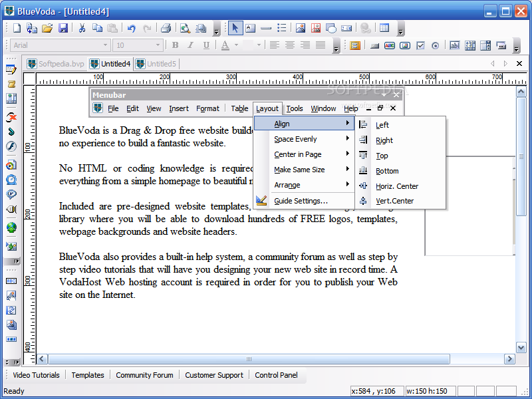Click the Cut scissors icon

[82, 28]
